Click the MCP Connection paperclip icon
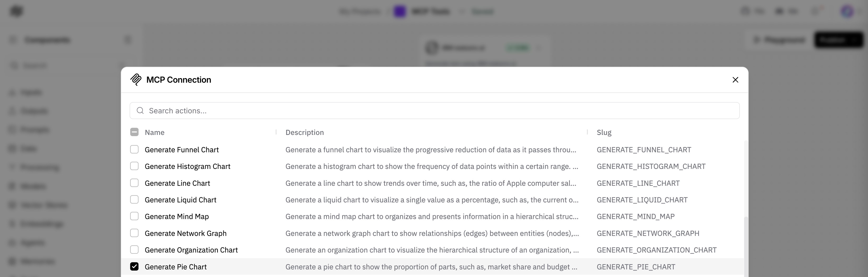 point(136,80)
